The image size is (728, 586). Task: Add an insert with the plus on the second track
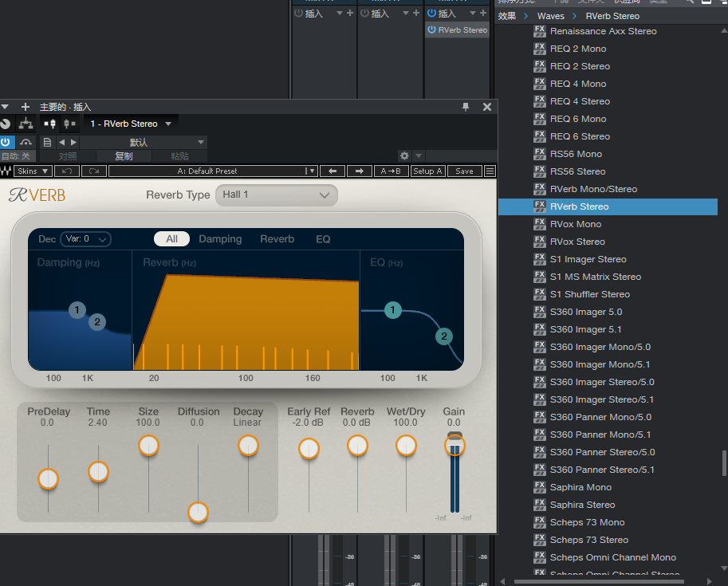[x=416, y=13]
